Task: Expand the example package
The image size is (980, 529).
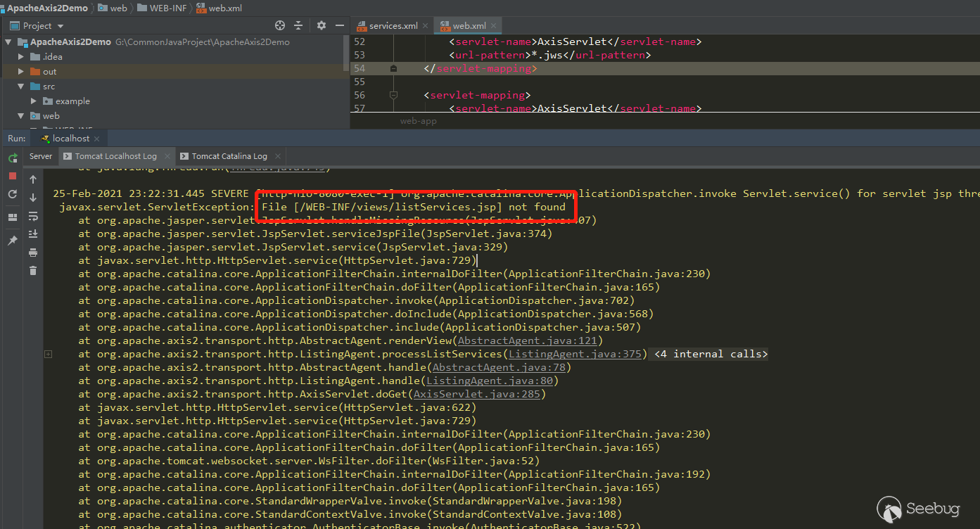Action: (34, 101)
